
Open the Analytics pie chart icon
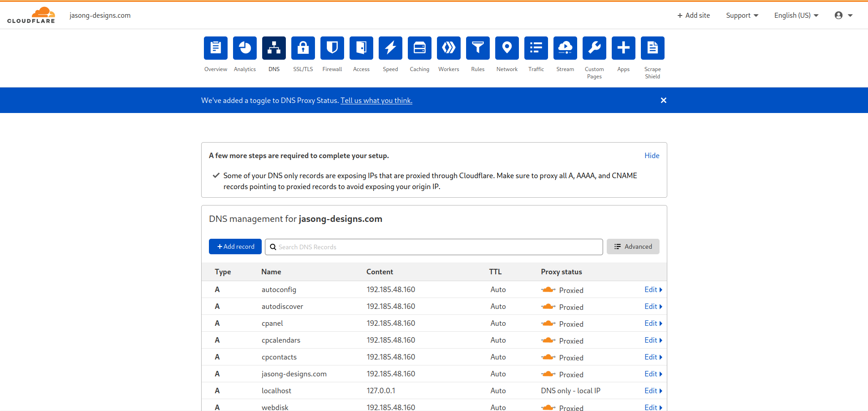245,48
